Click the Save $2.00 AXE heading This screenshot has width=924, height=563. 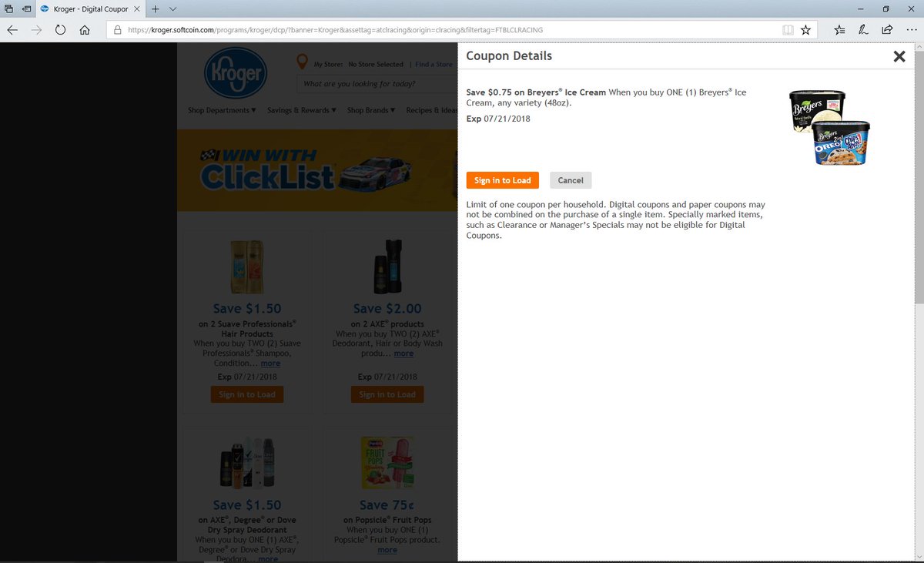pos(387,309)
